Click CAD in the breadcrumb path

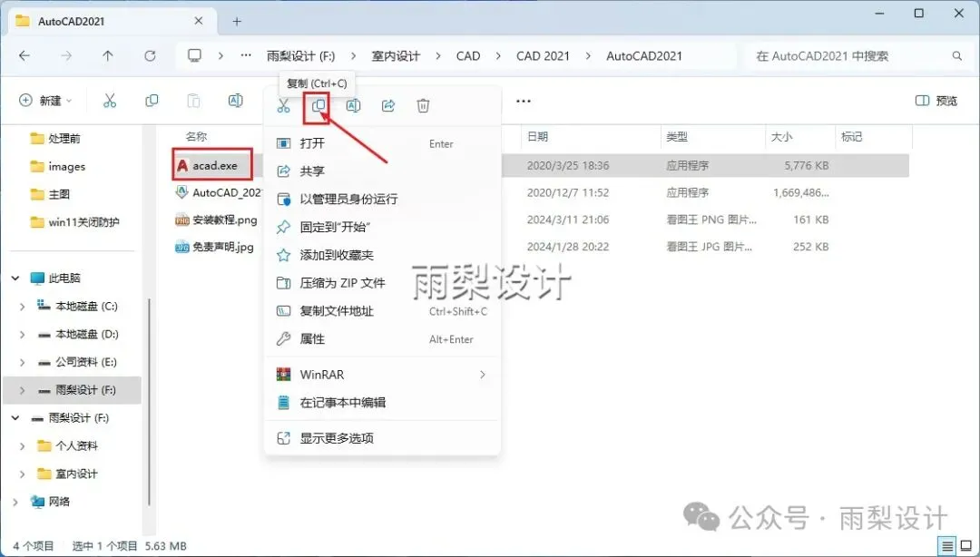click(468, 55)
